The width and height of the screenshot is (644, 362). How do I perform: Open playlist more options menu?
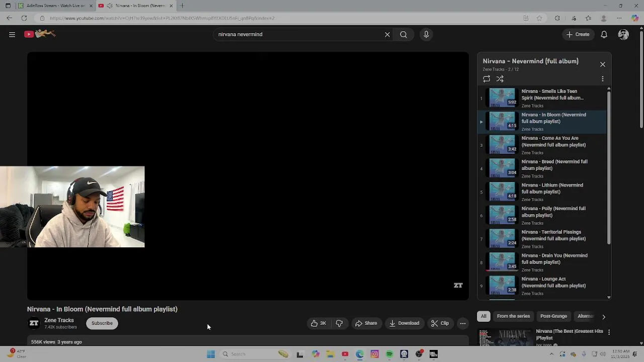point(603,79)
